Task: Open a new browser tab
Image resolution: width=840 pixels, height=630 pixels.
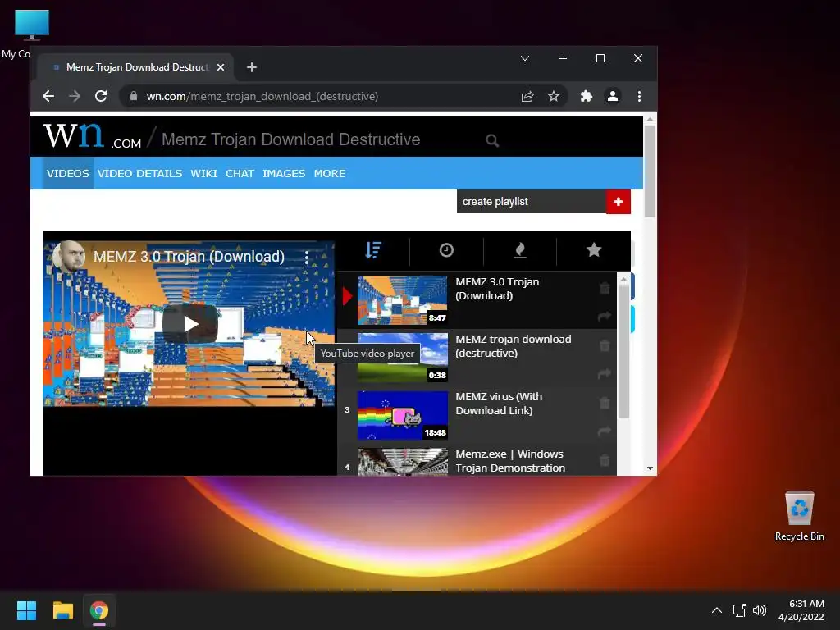Action: 252,67
